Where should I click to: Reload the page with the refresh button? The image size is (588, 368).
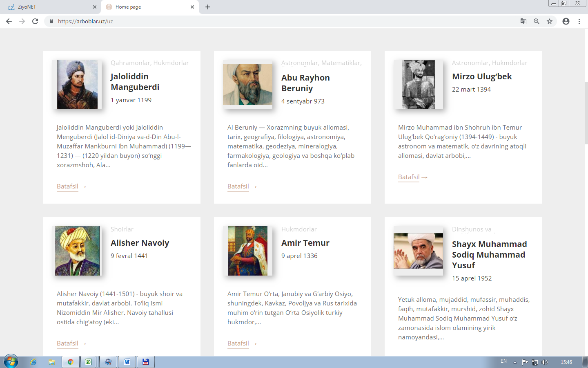click(x=35, y=21)
